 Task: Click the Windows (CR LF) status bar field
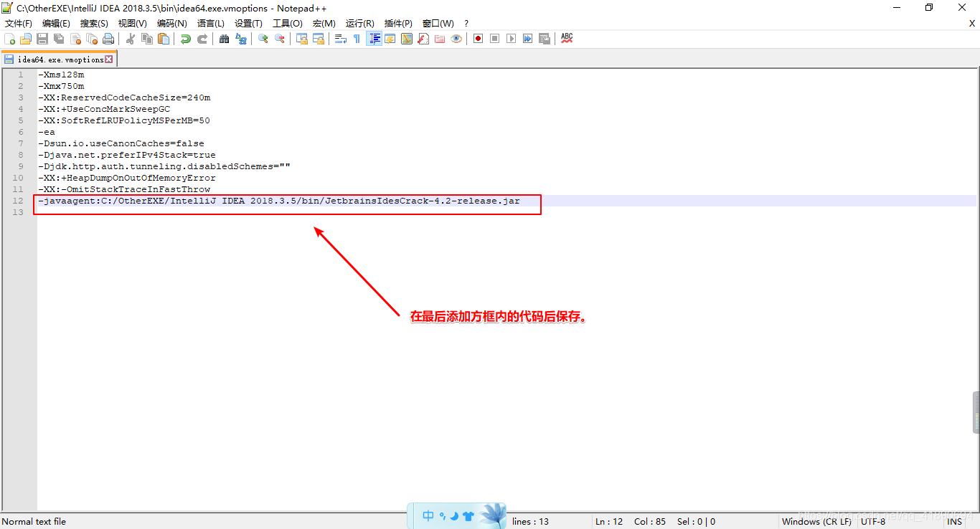click(816, 522)
